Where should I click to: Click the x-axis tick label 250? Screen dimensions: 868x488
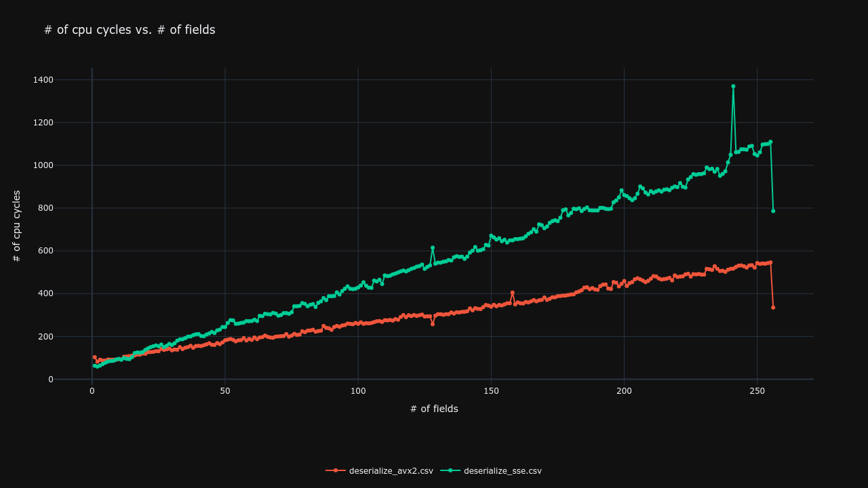click(x=757, y=391)
